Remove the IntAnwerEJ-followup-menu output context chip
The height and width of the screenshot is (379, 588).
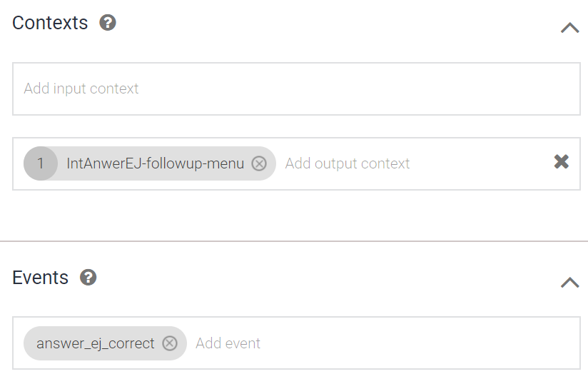coord(259,163)
